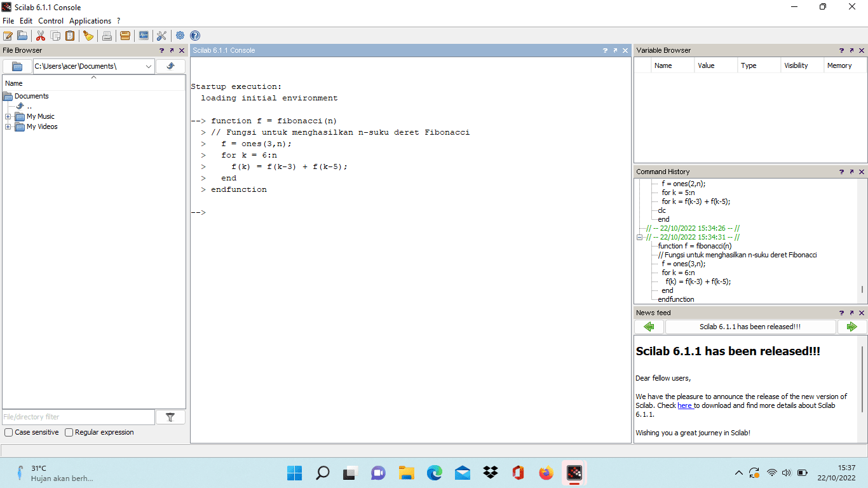
Task: Open Scilab preferences wrench icon
Action: click(x=161, y=36)
